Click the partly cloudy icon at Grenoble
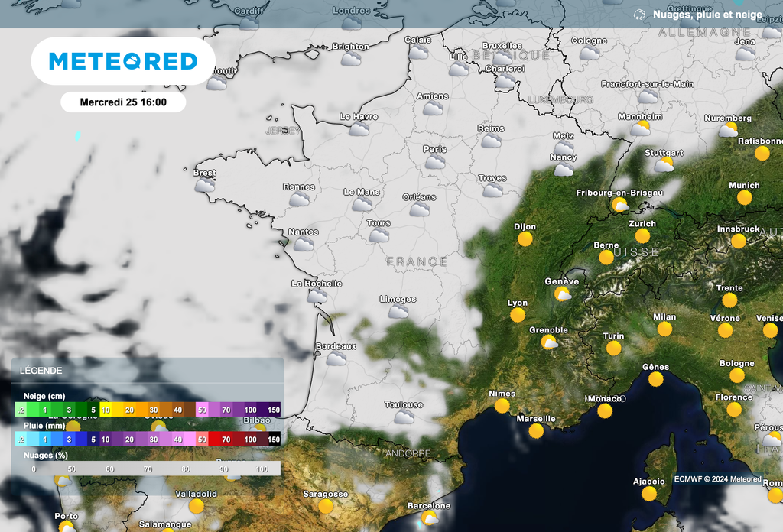The width and height of the screenshot is (783, 532). pyautogui.click(x=549, y=342)
